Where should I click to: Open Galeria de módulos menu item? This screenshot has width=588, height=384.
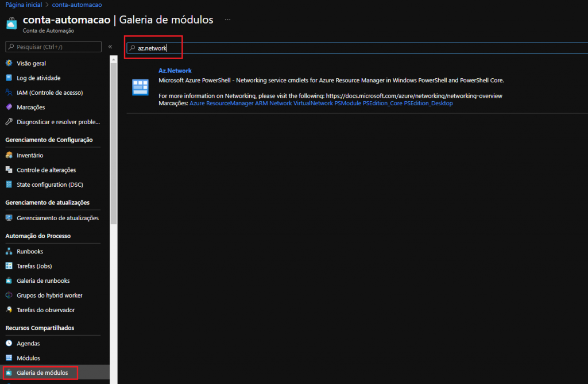(x=42, y=373)
